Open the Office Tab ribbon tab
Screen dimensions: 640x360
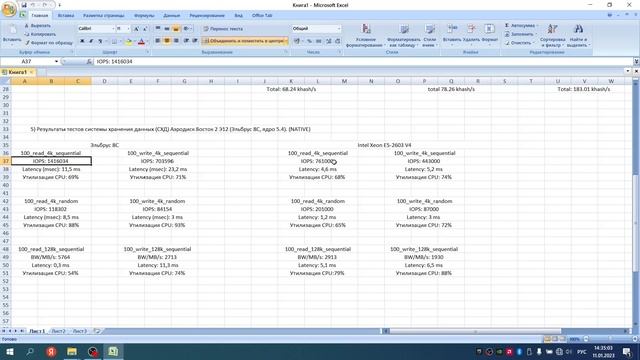(x=262, y=16)
